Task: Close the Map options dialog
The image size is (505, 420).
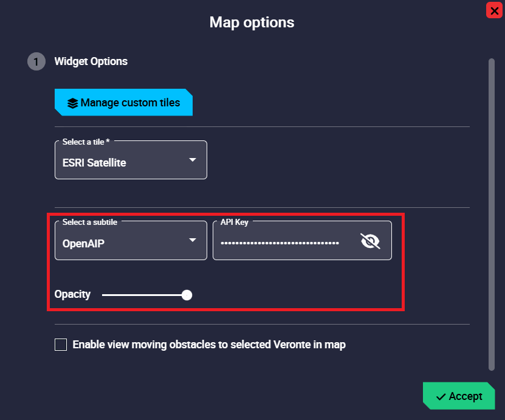Action: 494,10
